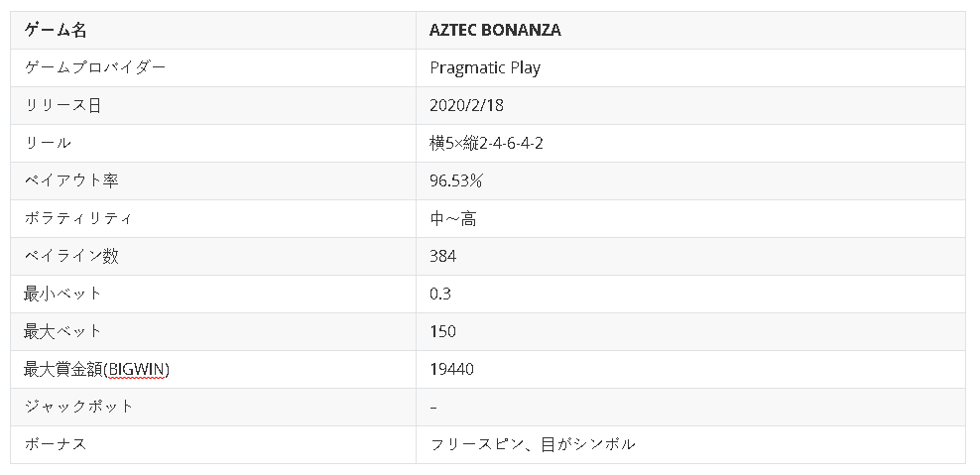Click the bonus text フリースピン、目がシンボル
This screenshot has width=980, height=475.
(x=533, y=444)
